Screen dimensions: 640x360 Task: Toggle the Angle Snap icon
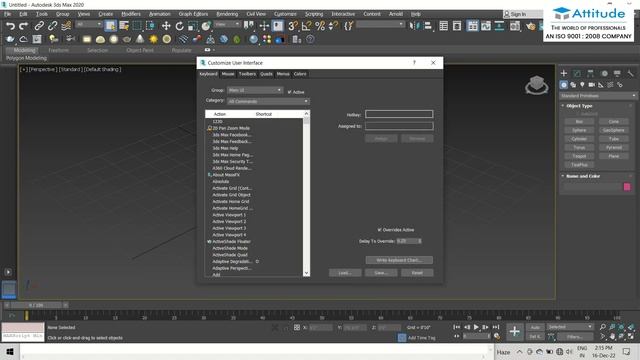coord(306,26)
